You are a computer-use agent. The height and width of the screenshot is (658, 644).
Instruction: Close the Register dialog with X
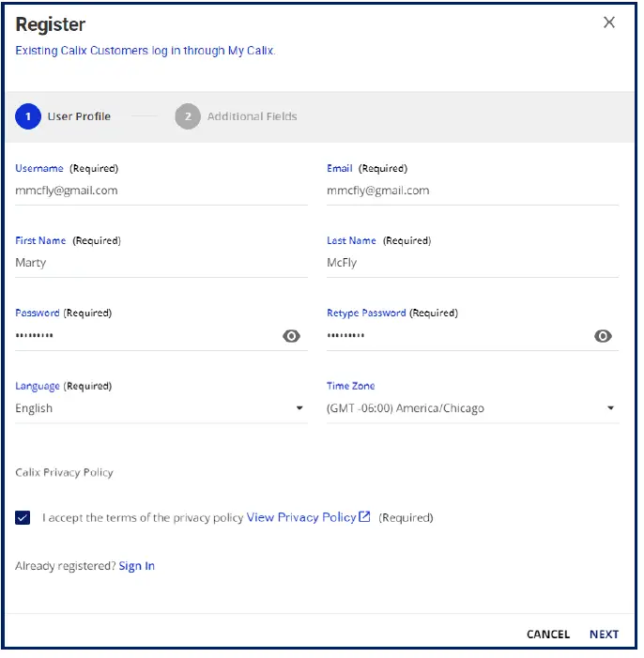[609, 23]
